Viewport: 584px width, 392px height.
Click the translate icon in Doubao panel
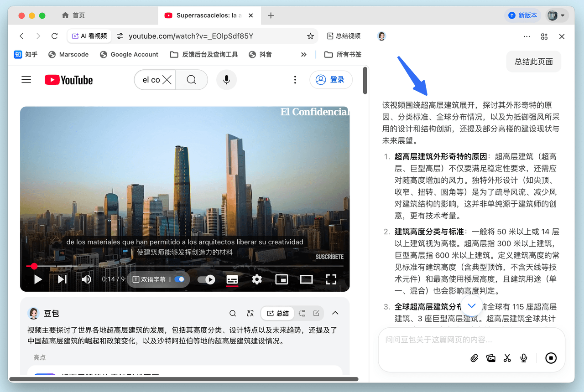(x=250, y=313)
